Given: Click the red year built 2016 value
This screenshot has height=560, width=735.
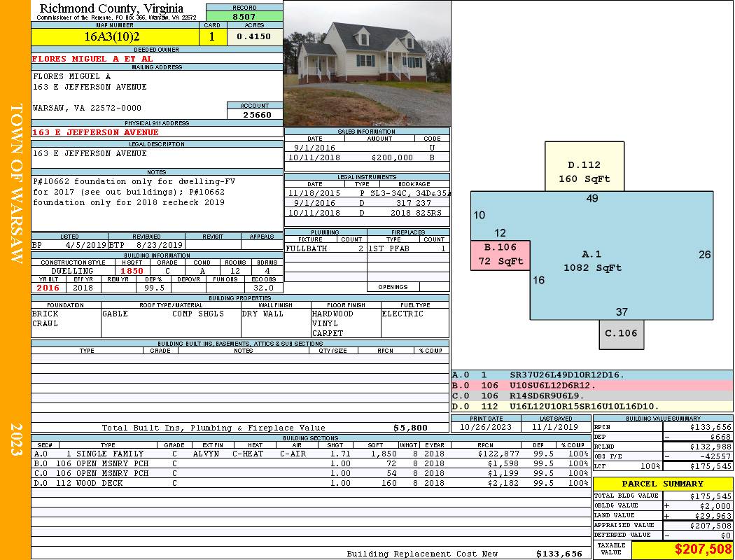Looking at the screenshot, I should click(48, 288).
